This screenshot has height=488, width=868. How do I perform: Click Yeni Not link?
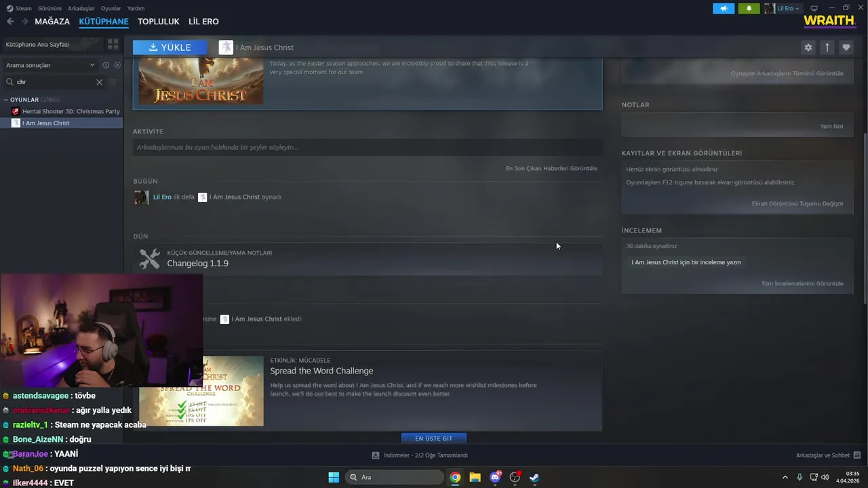(x=831, y=126)
